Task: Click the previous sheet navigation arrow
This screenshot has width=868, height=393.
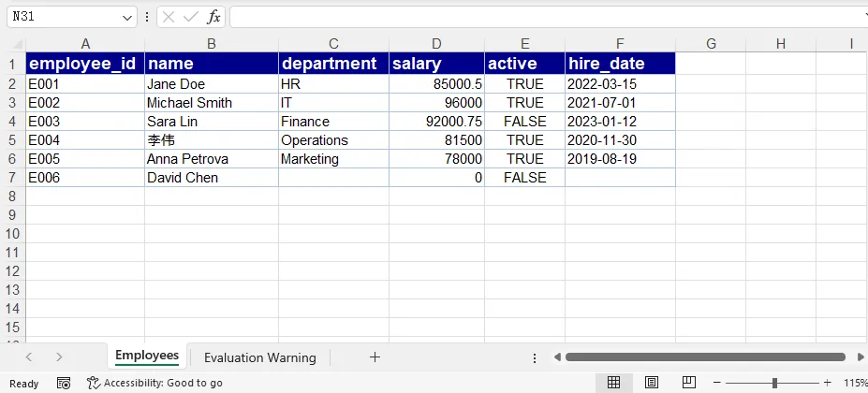Action: 29,357
